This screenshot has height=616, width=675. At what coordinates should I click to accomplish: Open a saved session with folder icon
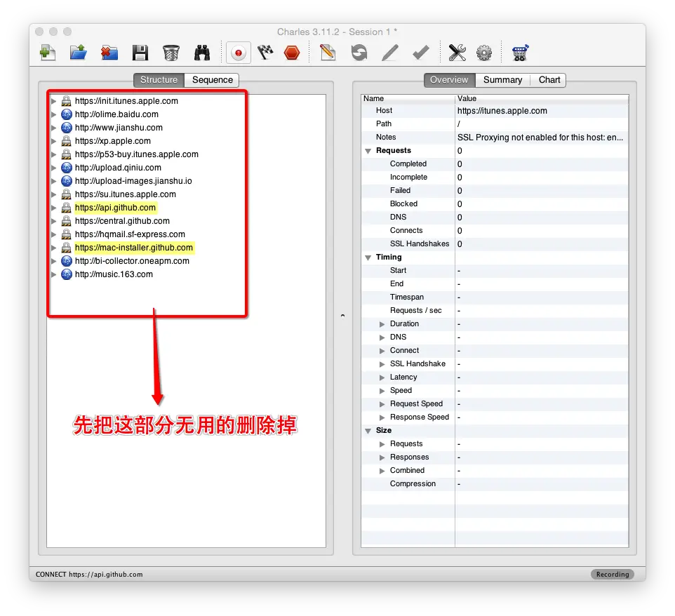click(x=79, y=53)
